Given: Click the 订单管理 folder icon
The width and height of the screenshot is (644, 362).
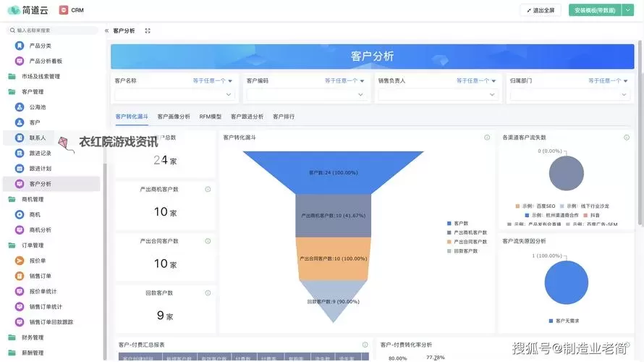Looking at the screenshot, I should tap(12, 245).
